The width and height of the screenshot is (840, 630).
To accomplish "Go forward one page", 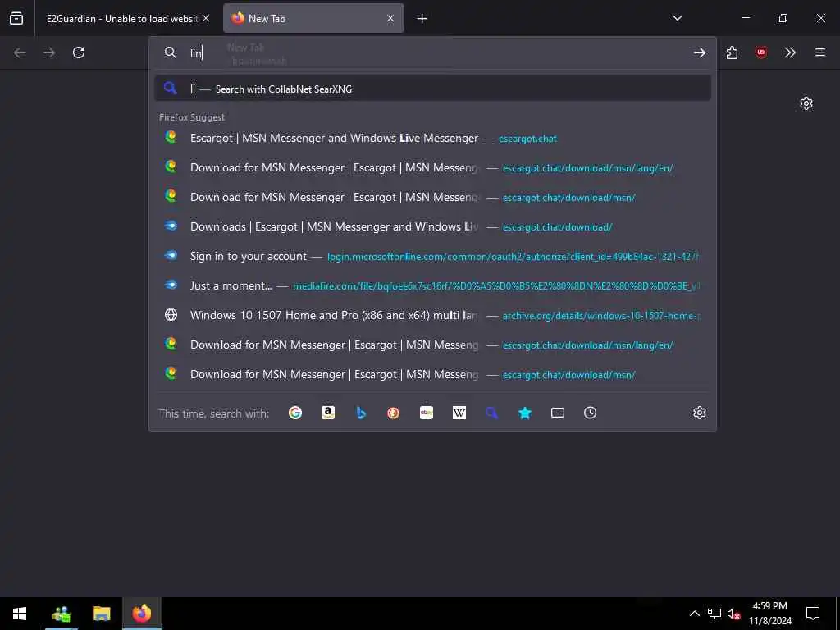I will pos(49,52).
